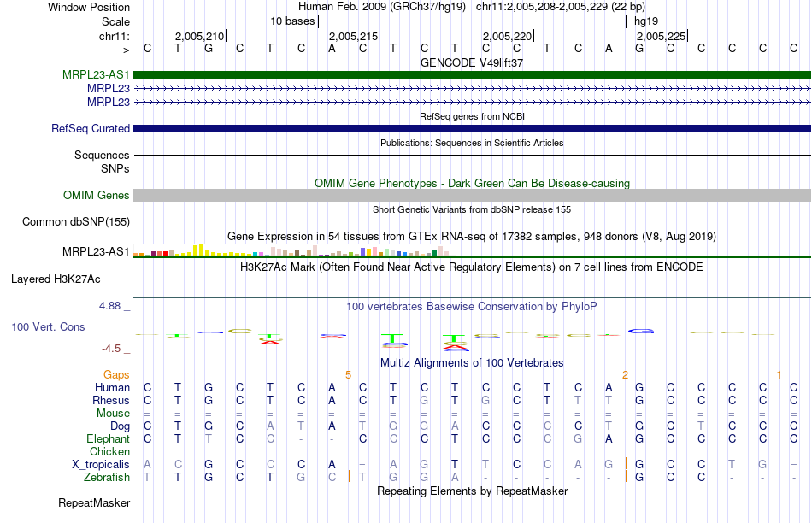Open the RefSeq Curated track label
812x523 pixels.
(x=90, y=128)
